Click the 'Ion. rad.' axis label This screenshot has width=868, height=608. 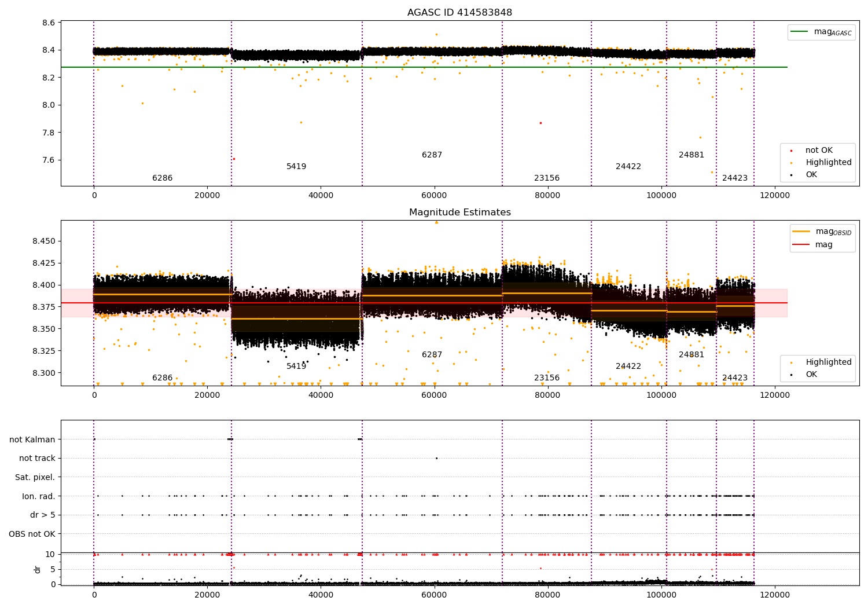pyautogui.click(x=39, y=497)
